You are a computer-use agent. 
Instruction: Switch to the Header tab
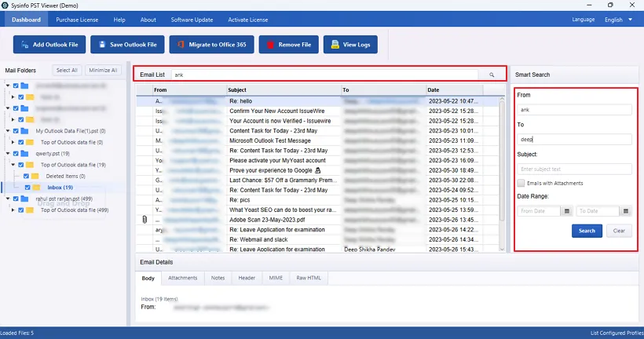coord(247,278)
